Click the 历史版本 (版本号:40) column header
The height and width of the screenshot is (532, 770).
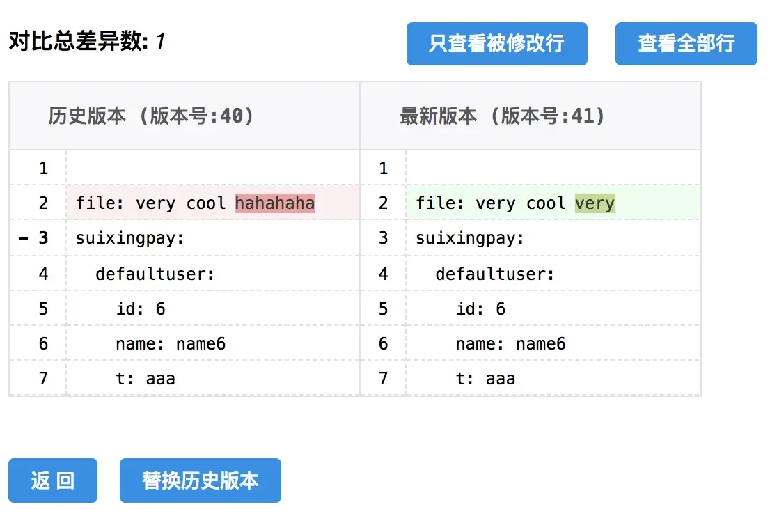click(151, 116)
